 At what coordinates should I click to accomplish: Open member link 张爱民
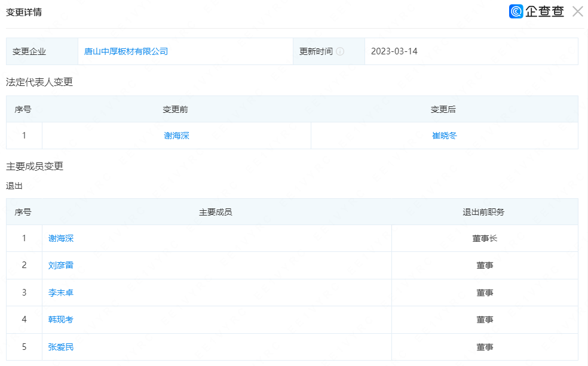[x=61, y=347]
